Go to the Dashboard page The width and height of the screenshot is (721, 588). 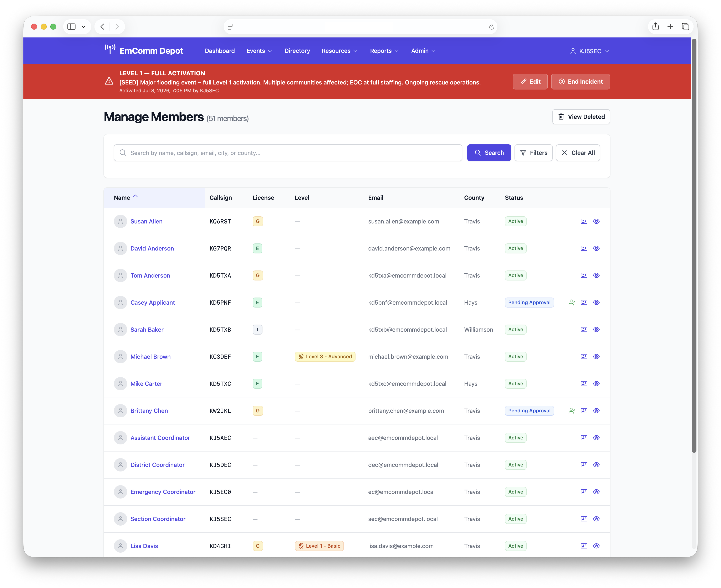point(220,51)
